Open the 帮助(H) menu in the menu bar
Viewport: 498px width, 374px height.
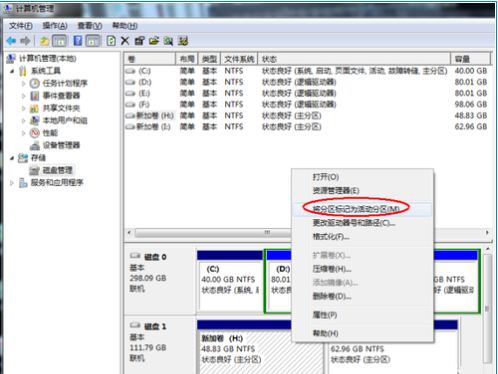[125, 26]
